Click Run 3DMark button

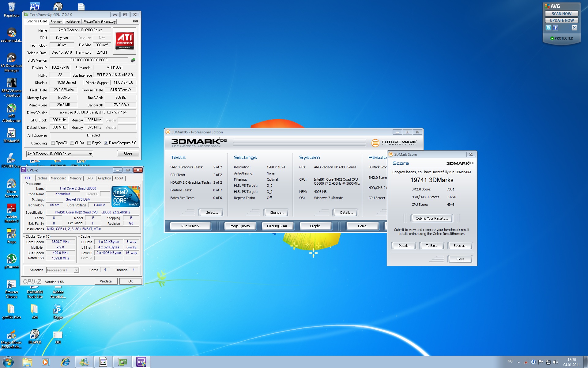click(190, 226)
